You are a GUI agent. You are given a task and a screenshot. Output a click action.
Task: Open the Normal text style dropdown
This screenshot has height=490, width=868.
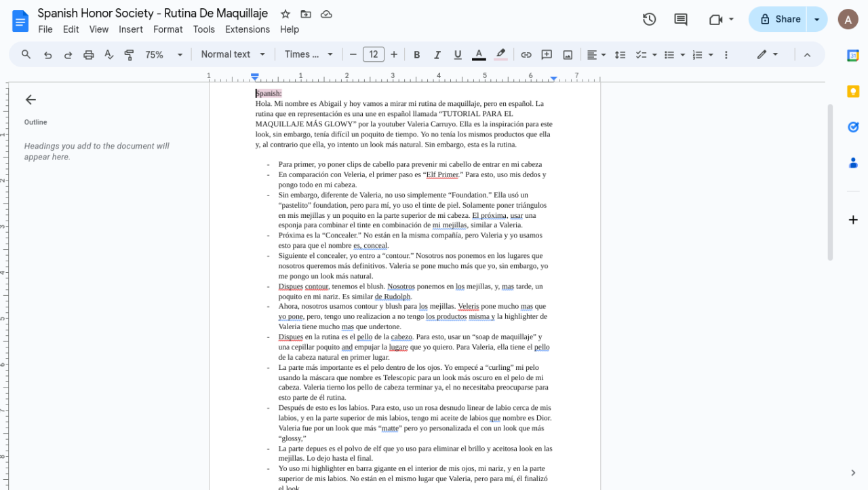[x=232, y=55]
